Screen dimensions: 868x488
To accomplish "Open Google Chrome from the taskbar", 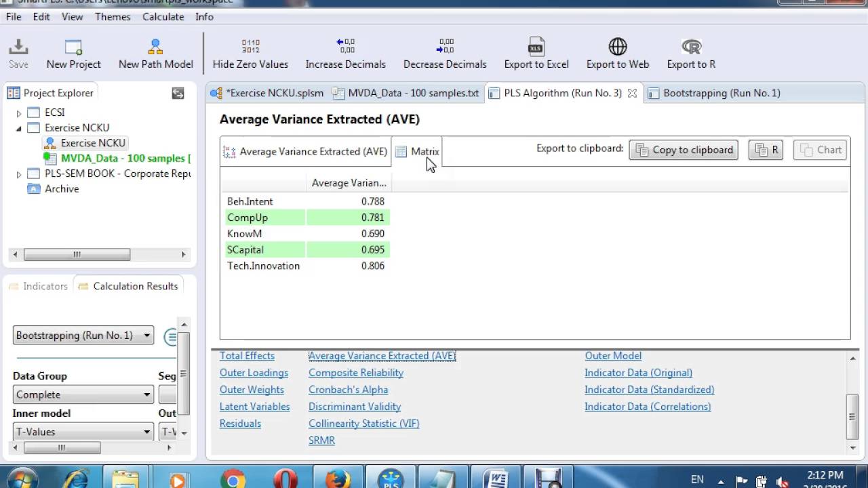I will [x=232, y=480].
